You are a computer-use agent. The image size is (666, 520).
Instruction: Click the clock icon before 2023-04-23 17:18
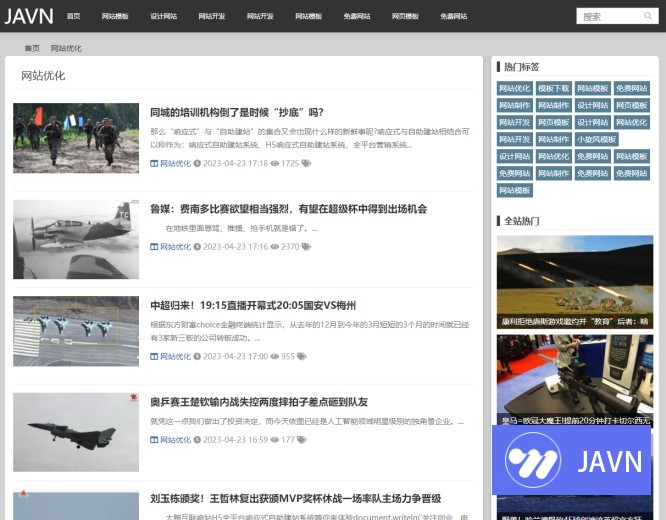(x=197, y=163)
